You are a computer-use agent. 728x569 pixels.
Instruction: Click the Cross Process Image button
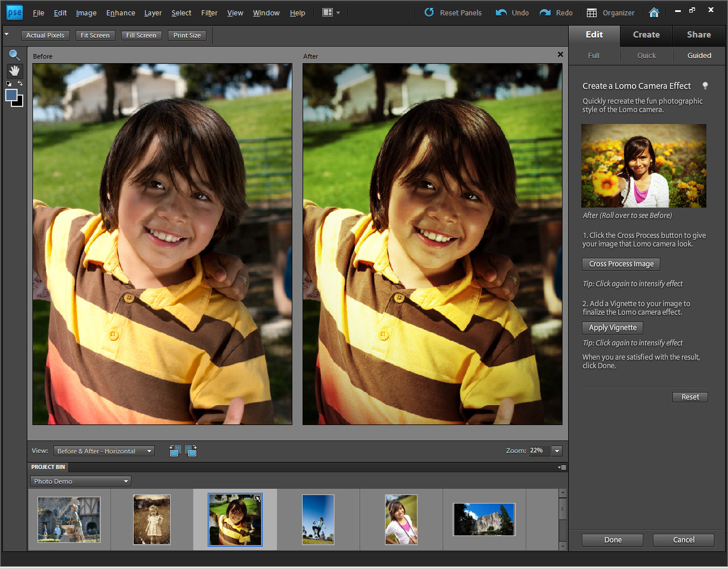coord(621,264)
